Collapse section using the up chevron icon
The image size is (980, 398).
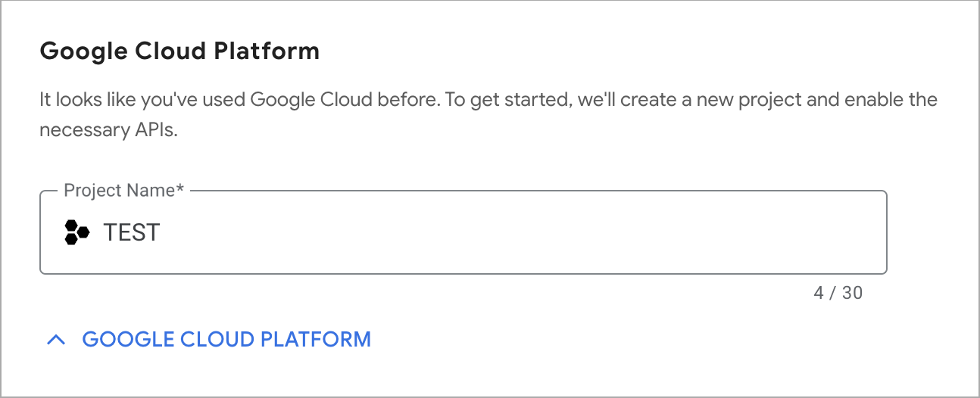click(x=57, y=340)
